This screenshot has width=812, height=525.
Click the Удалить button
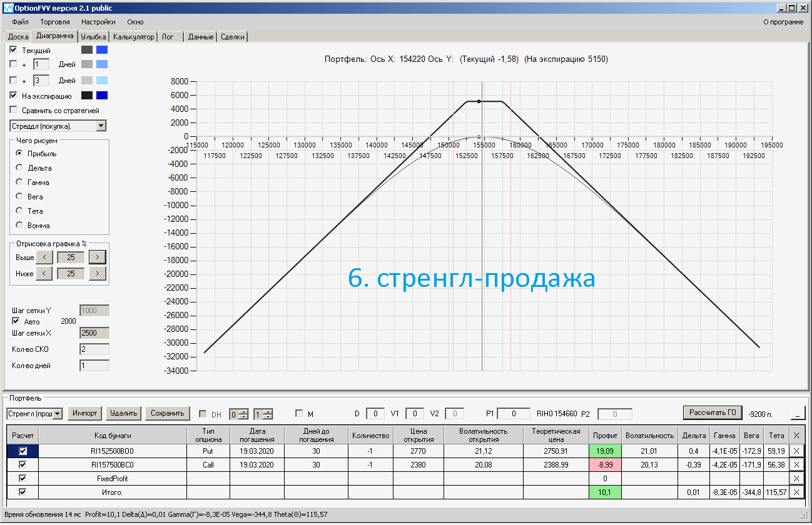(123, 413)
